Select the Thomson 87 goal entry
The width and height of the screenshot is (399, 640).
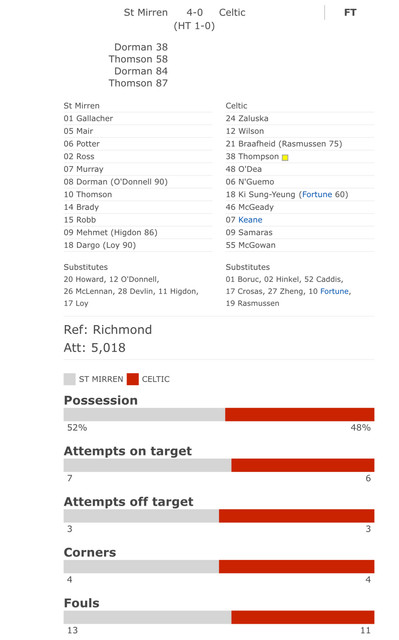pos(138,83)
